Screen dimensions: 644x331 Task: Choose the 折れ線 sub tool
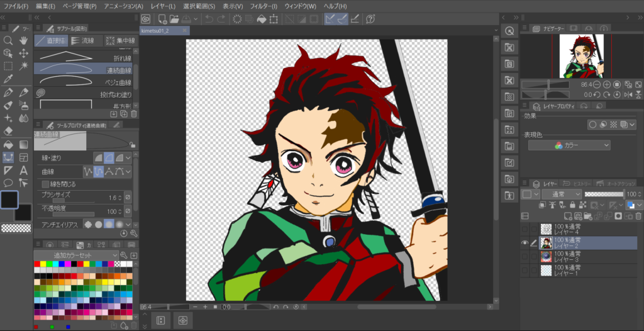[x=83, y=57]
